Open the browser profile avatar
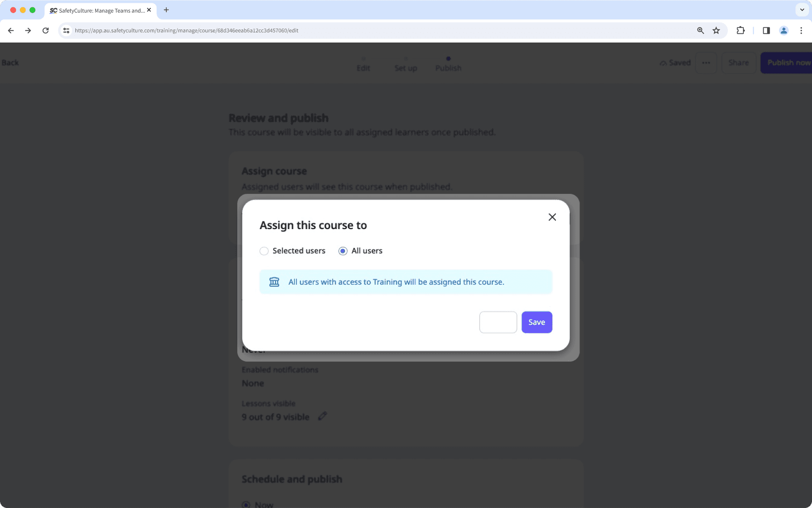The height and width of the screenshot is (508, 812). (x=783, y=30)
